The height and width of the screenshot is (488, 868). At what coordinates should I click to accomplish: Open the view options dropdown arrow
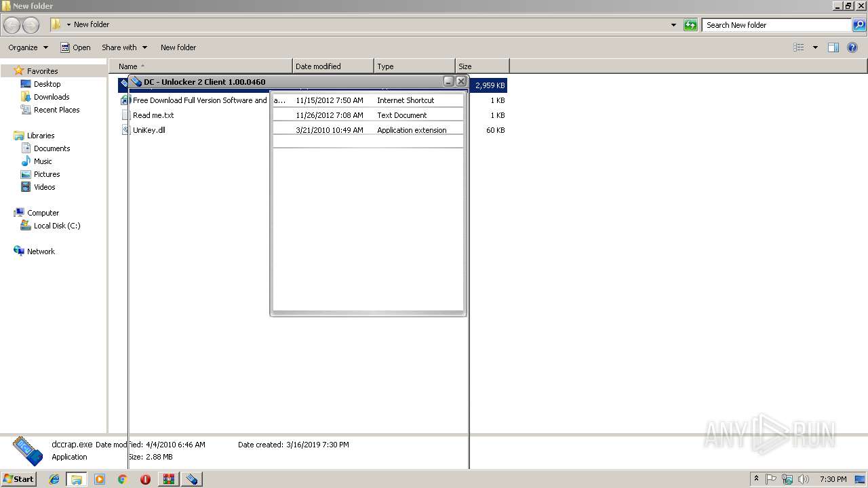pos(815,47)
